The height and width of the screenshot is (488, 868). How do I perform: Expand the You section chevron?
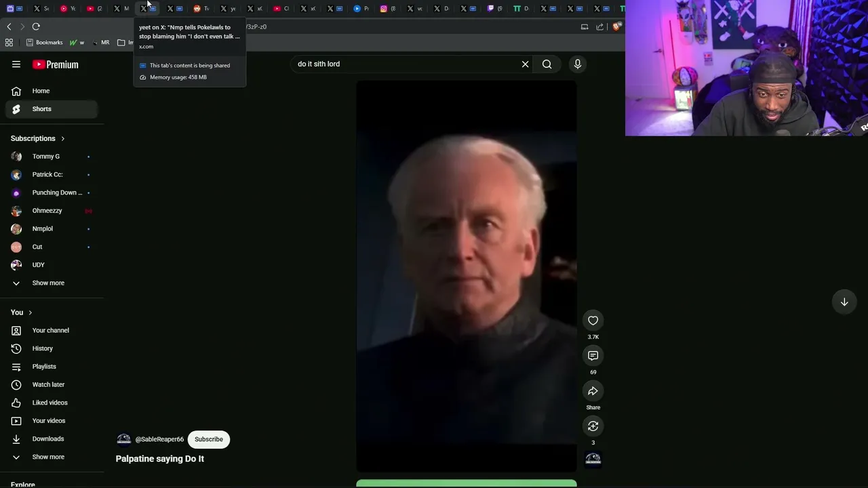click(x=30, y=312)
